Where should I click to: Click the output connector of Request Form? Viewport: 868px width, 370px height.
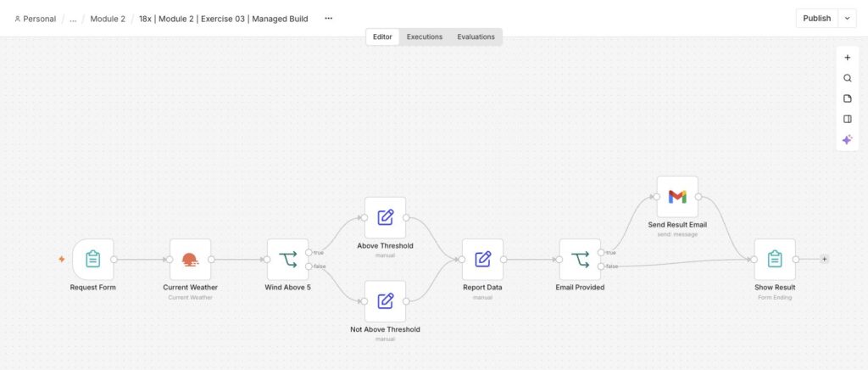tap(114, 259)
